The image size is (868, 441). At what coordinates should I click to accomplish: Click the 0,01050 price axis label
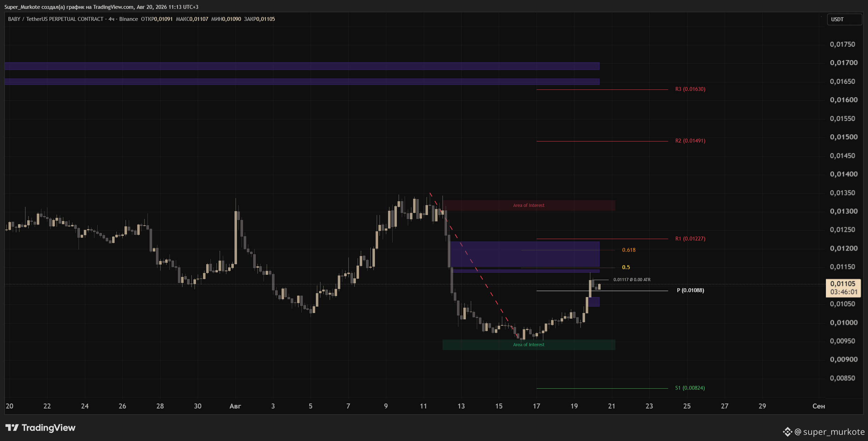(842, 304)
